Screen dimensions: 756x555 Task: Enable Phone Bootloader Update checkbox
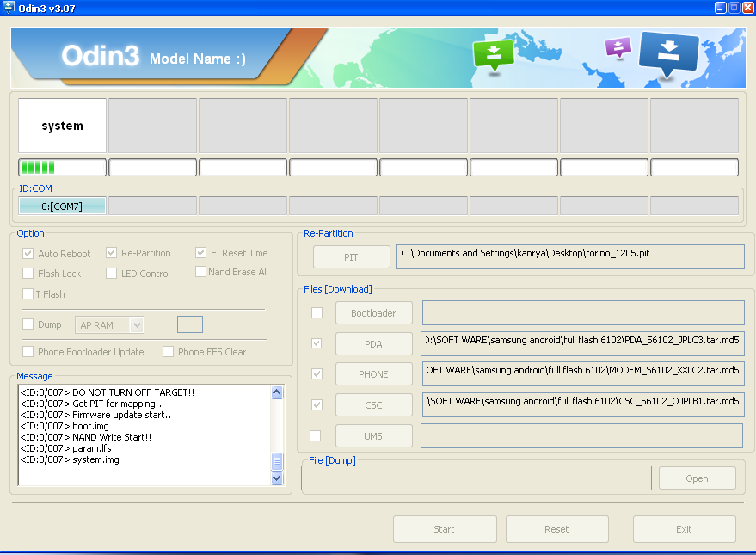point(28,352)
